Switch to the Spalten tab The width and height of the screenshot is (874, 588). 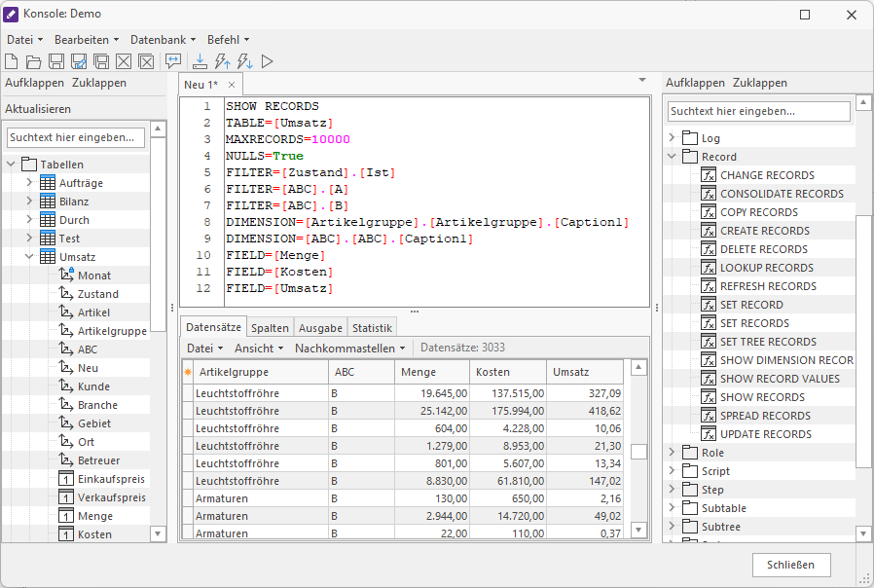click(270, 328)
